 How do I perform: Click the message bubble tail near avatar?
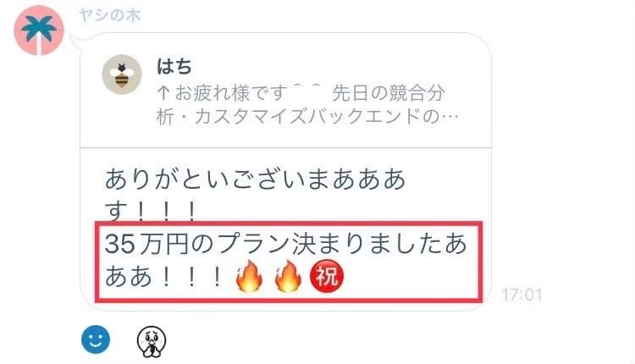click(x=77, y=41)
